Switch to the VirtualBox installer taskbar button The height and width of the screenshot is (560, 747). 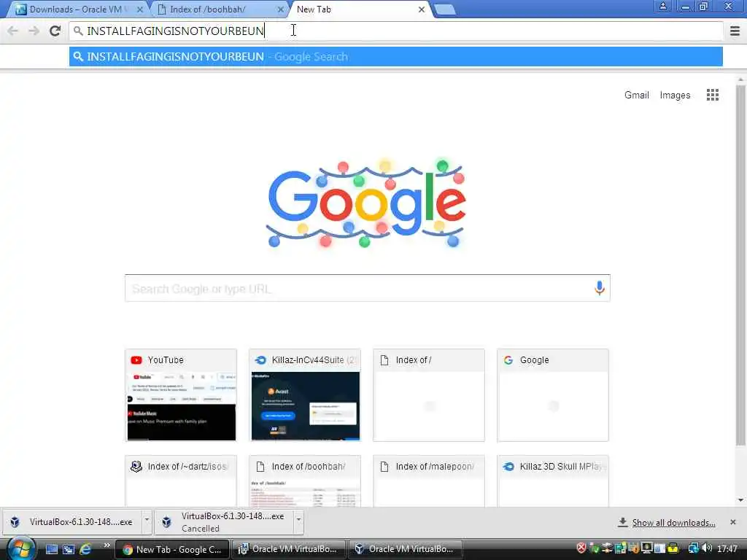tap(288, 549)
